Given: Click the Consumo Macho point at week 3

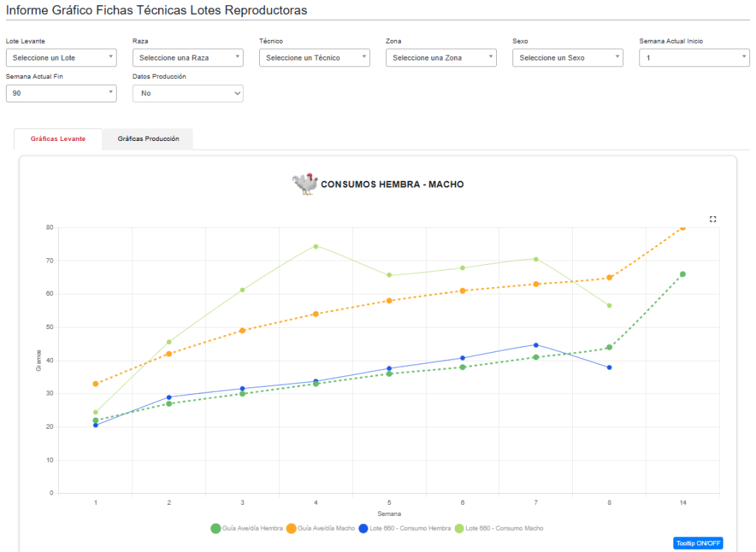Looking at the screenshot, I should [242, 290].
